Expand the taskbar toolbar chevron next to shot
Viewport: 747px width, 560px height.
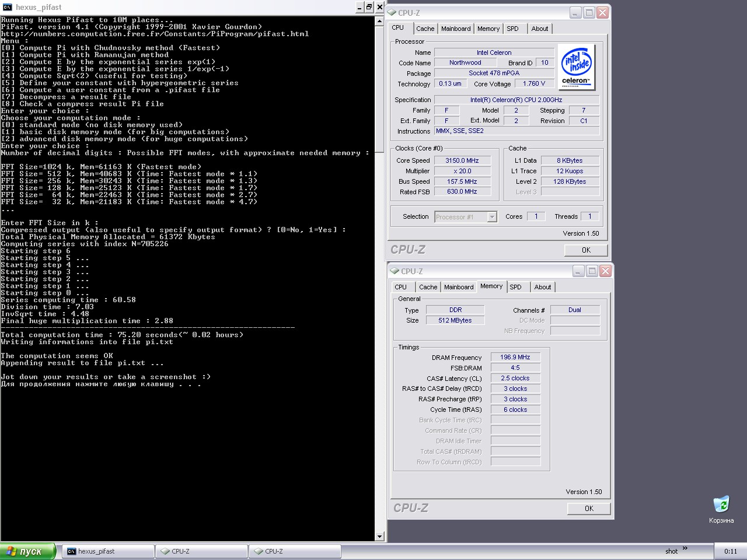[685, 548]
